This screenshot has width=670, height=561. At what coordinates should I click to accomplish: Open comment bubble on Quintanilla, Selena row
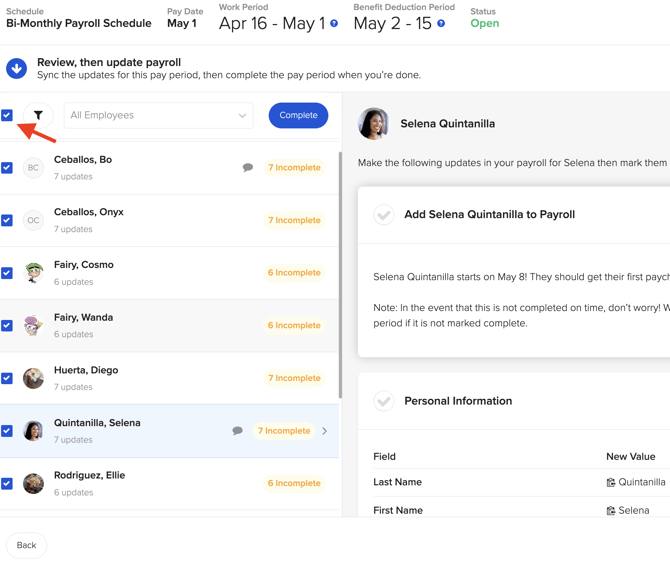238,431
